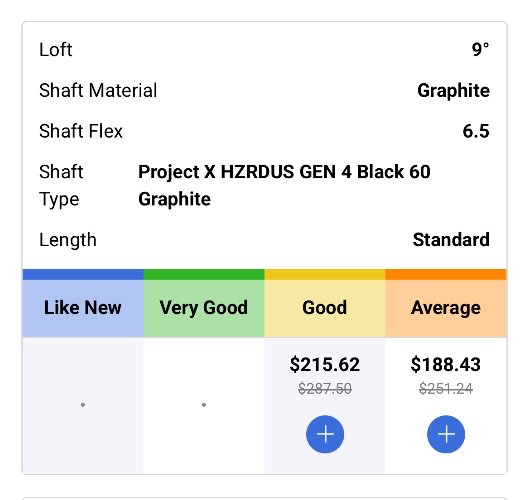The height and width of the screenshot is (500, 529).
Task: Click the orange Average color bar
Action: (x=446, y=275)
